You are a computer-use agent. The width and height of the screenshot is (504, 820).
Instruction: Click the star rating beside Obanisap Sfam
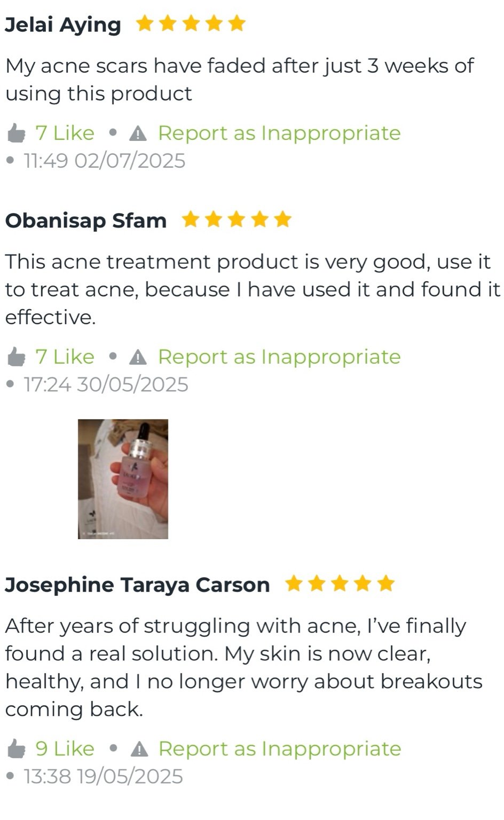237,219
